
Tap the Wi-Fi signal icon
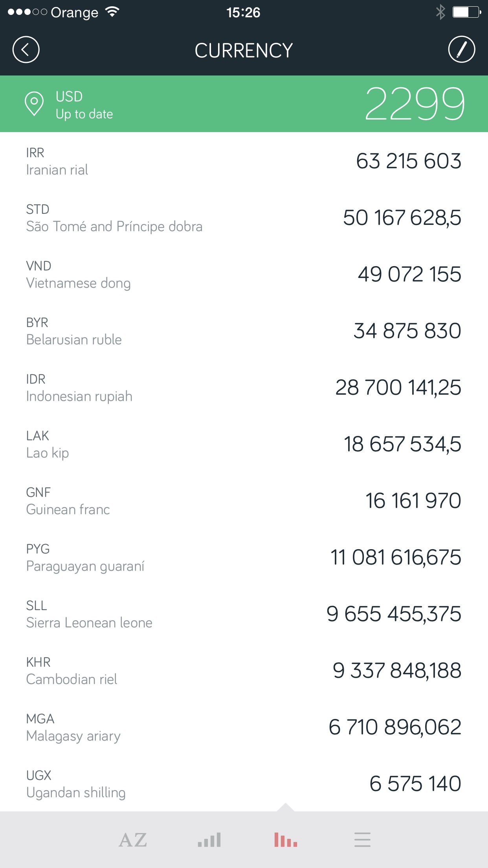pos(112,12)
